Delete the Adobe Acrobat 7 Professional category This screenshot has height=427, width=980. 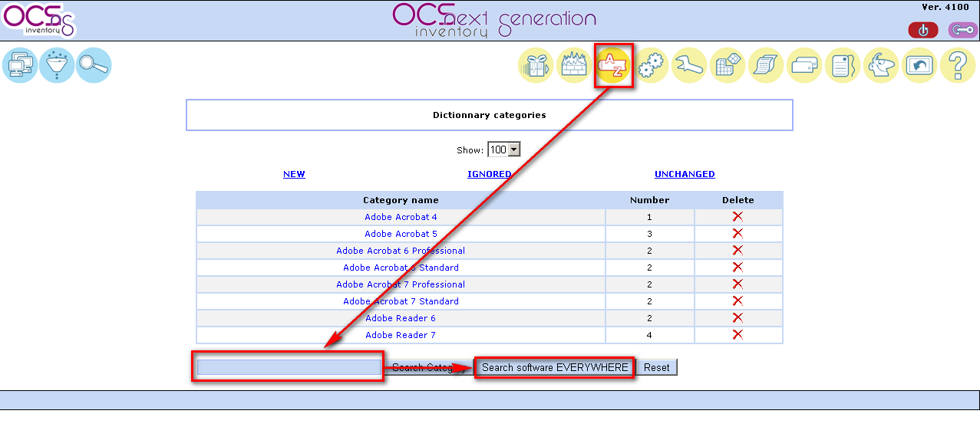(737, 284)
